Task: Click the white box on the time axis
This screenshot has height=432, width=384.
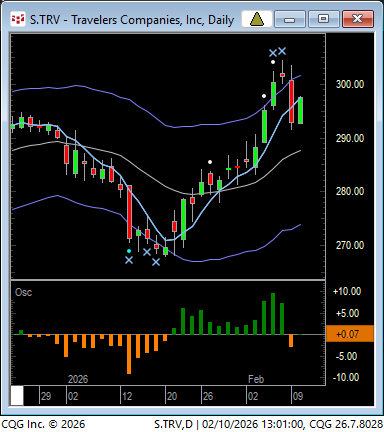Action: pyautogui.click(x=17, y=396)
